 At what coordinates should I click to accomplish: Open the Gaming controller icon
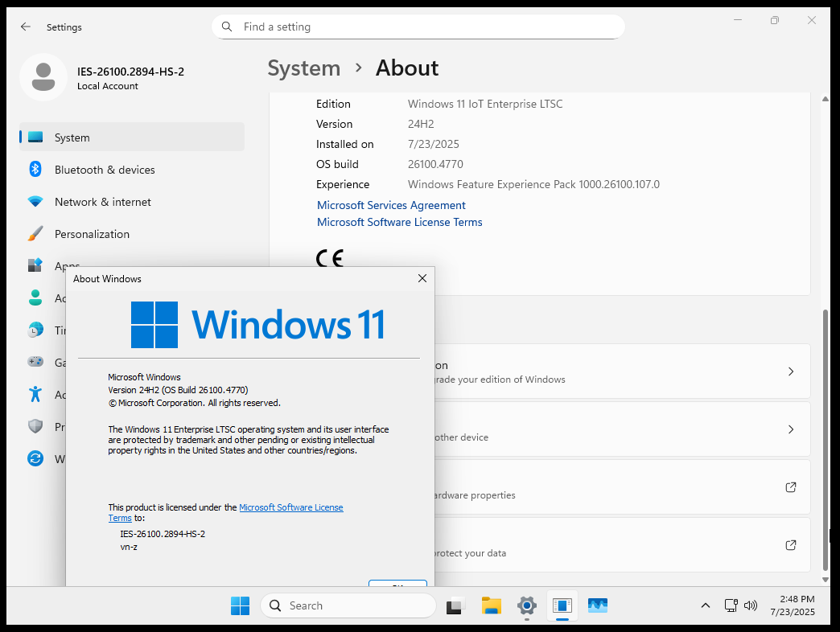click(35, 362)
